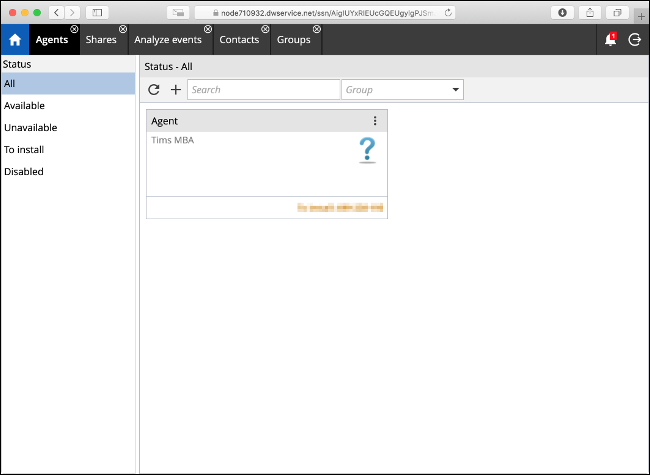Select the Unavailable status filter
The height and width of the screenshot is (475, 650).
[30, 128]
